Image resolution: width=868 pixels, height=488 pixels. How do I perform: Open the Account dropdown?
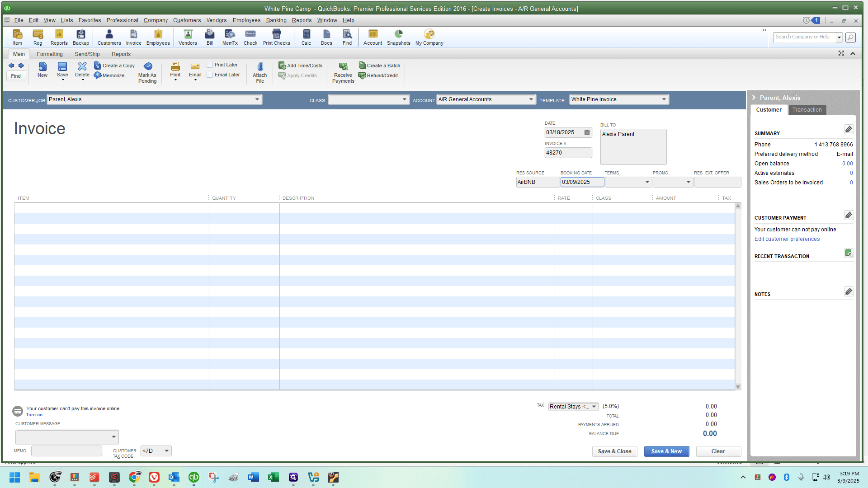coord(531,99)
